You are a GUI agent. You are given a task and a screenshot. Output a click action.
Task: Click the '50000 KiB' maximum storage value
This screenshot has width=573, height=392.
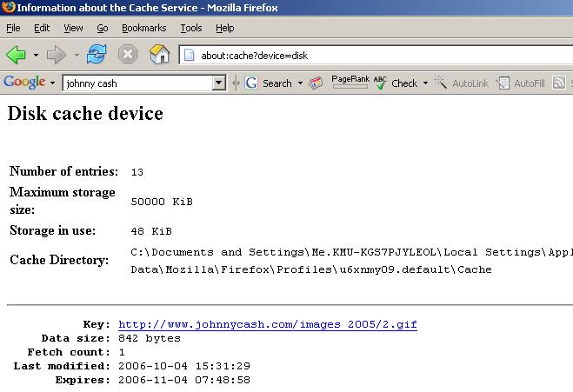coord(162,202)
